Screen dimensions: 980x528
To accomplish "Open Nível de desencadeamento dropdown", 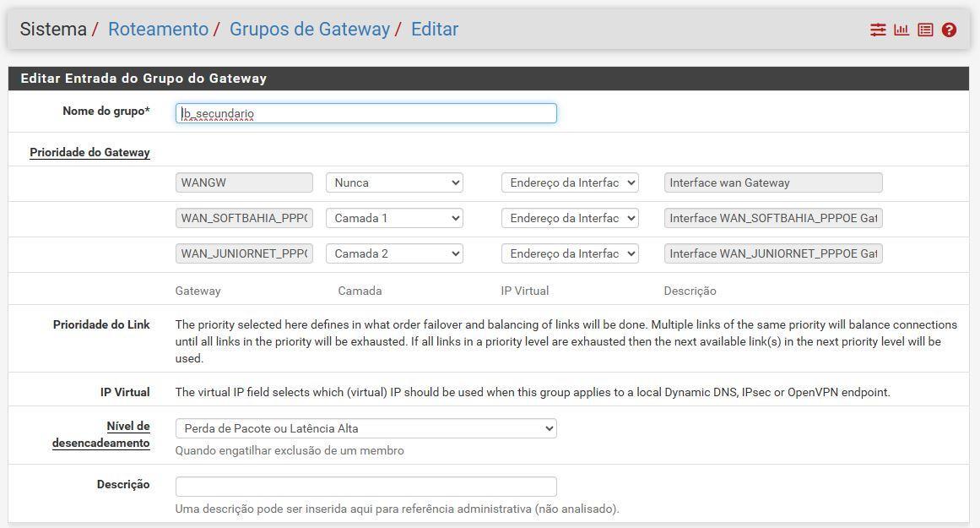I will (x=365, y=428).
